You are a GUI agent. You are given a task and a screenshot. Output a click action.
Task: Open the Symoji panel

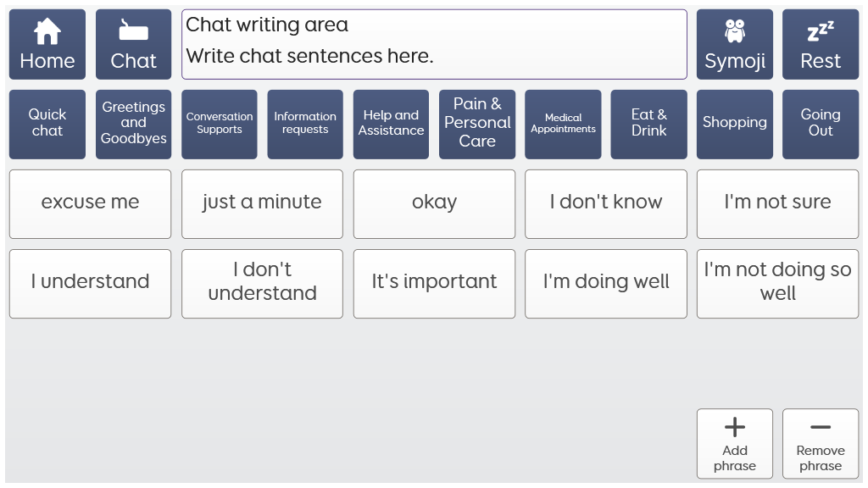point(735,44)
